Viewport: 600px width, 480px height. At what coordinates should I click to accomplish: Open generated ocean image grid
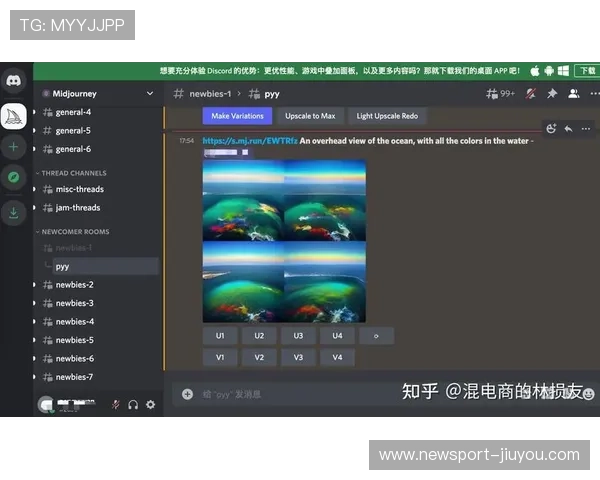[284, 241]
